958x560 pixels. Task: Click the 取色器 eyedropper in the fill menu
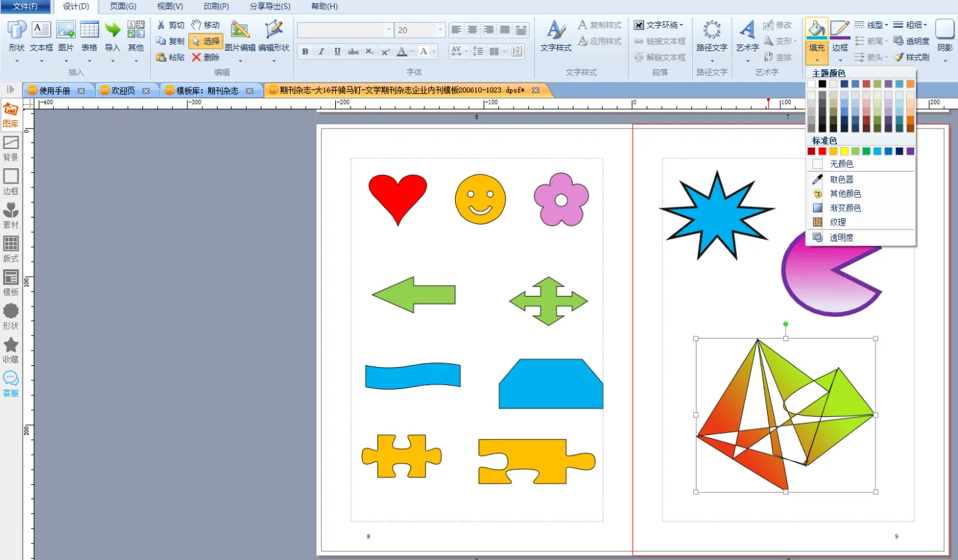[841, 180]
